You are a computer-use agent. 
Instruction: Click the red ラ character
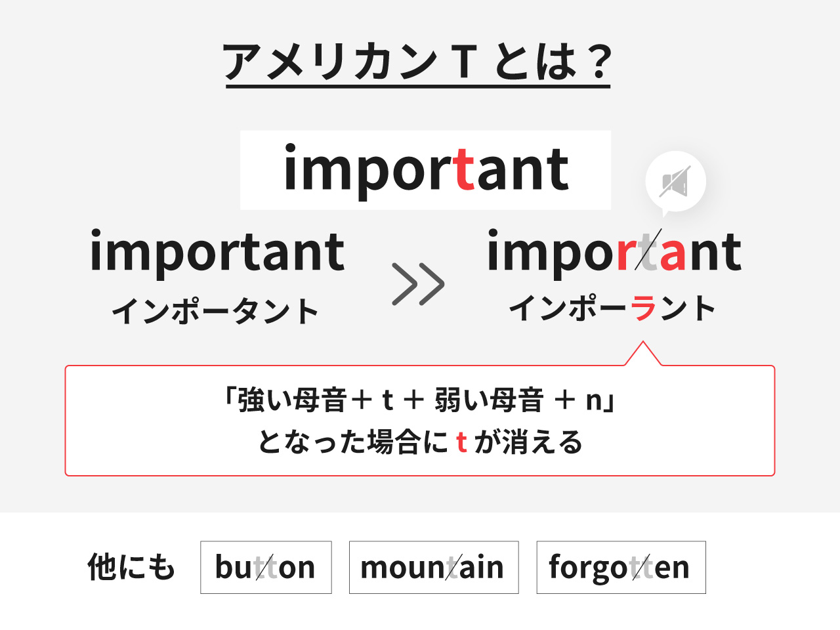643,308
